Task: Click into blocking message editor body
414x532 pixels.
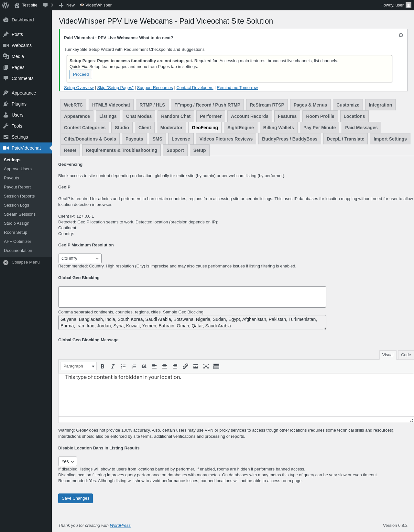Action: [x=236, y=395]
